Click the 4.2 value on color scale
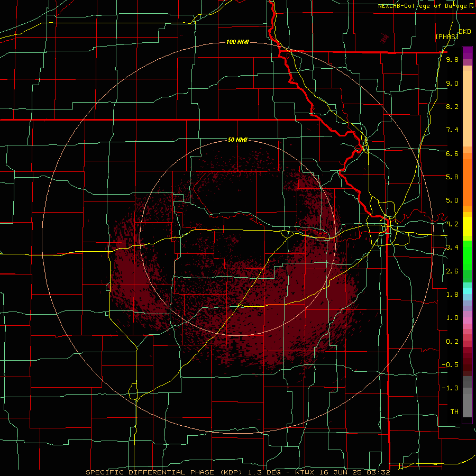The height and width of the screenshot is (476, 476). [452, 224]
